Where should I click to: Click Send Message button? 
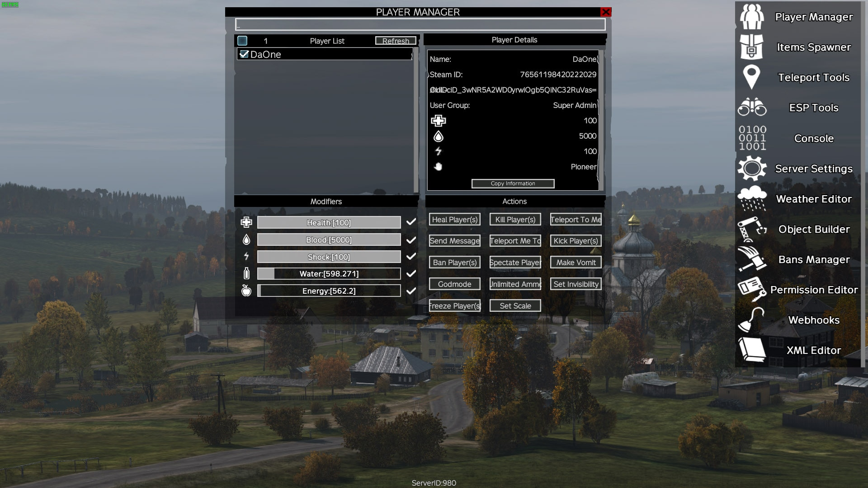[x=455, y=241]
